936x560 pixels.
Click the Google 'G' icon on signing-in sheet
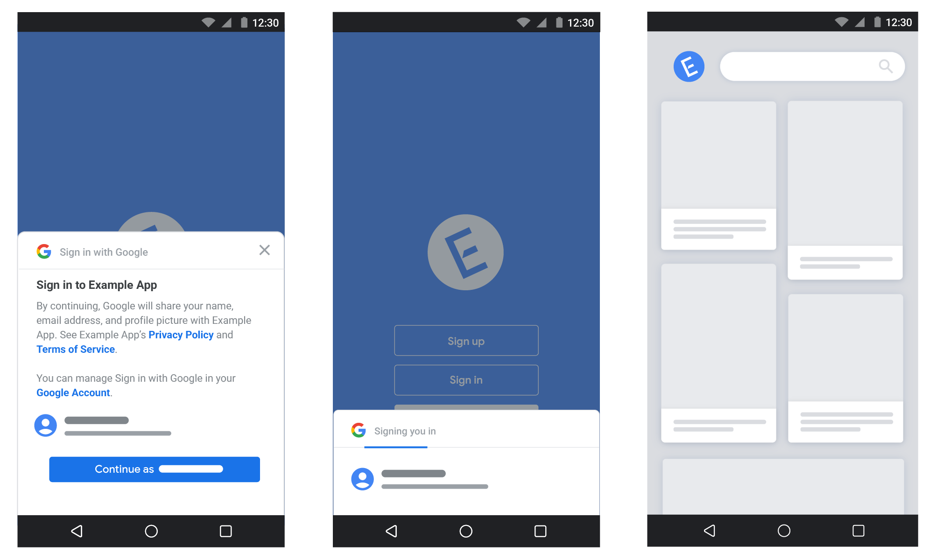tap(358, 431)
